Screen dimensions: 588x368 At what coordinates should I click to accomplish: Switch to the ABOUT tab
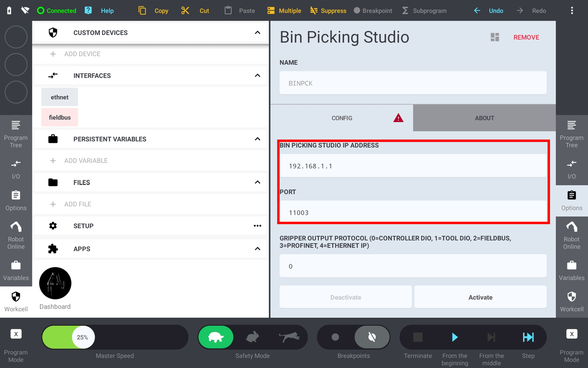[484, 118]
